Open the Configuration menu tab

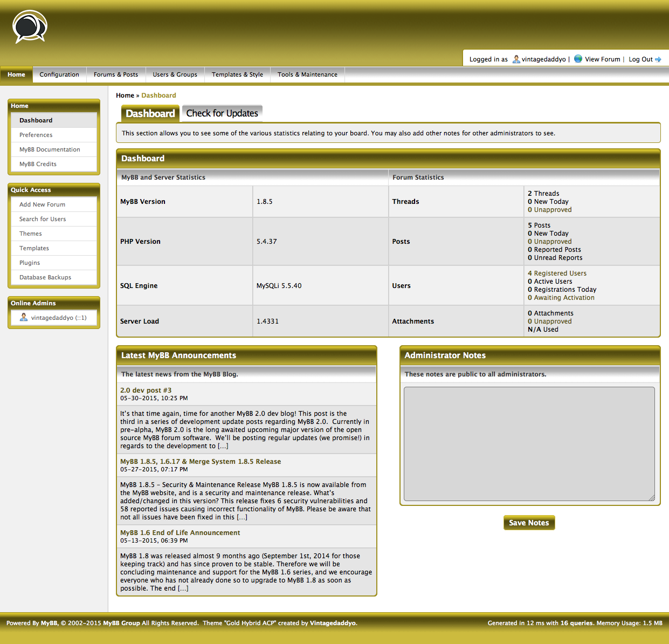[59, 74]
